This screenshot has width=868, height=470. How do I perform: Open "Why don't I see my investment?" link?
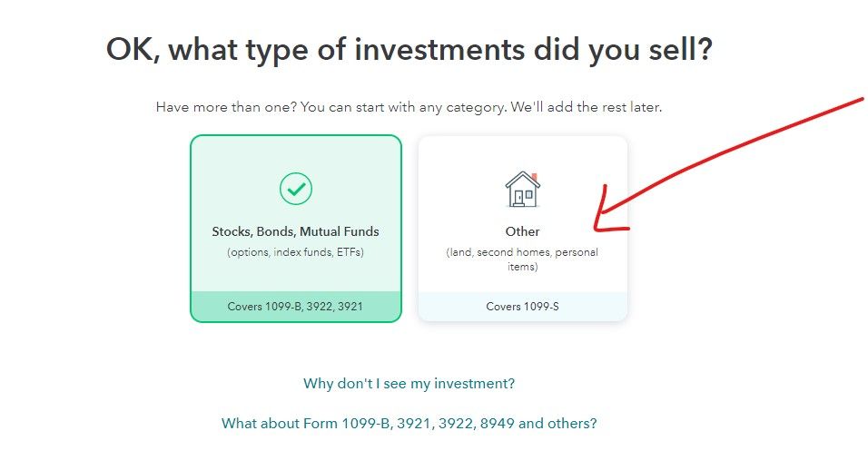coord(409,383)
